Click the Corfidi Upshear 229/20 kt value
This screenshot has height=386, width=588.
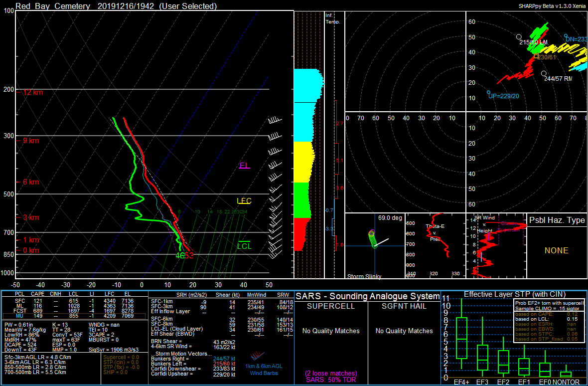[x=225, y=374]
